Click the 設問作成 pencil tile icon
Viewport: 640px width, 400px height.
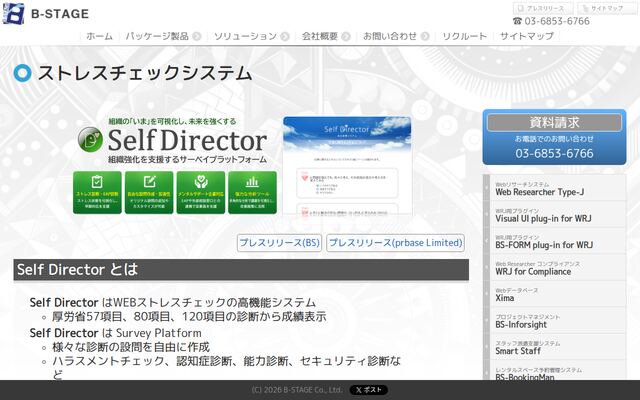(149, 182)
